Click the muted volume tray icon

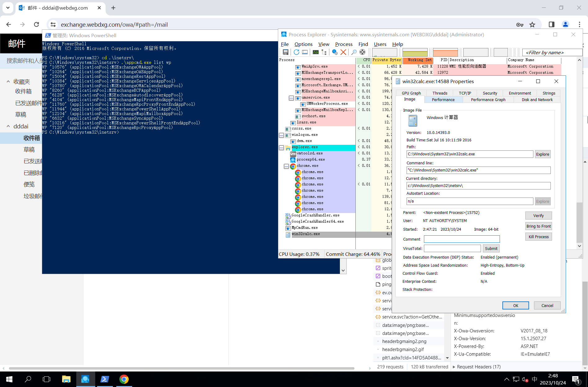point(525,379)
